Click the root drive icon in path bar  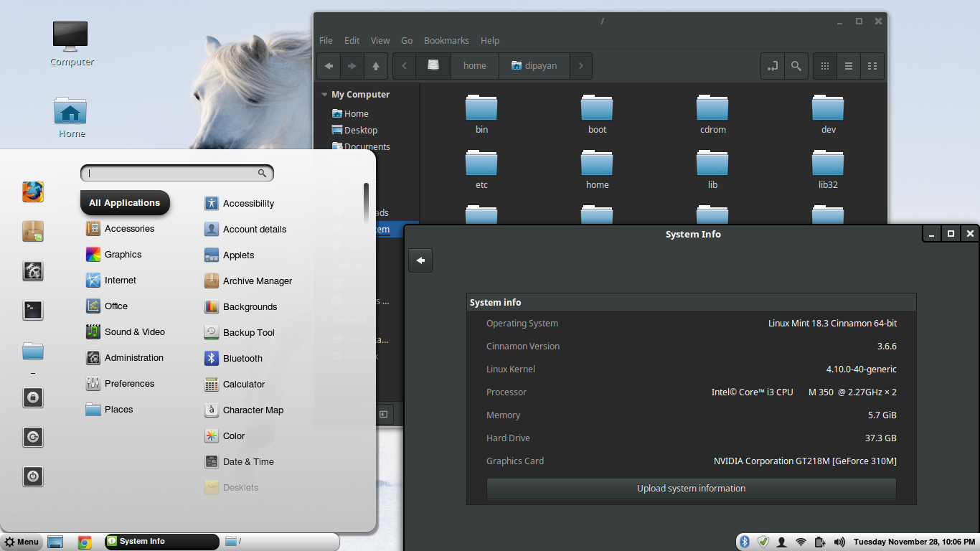[433, 65]
